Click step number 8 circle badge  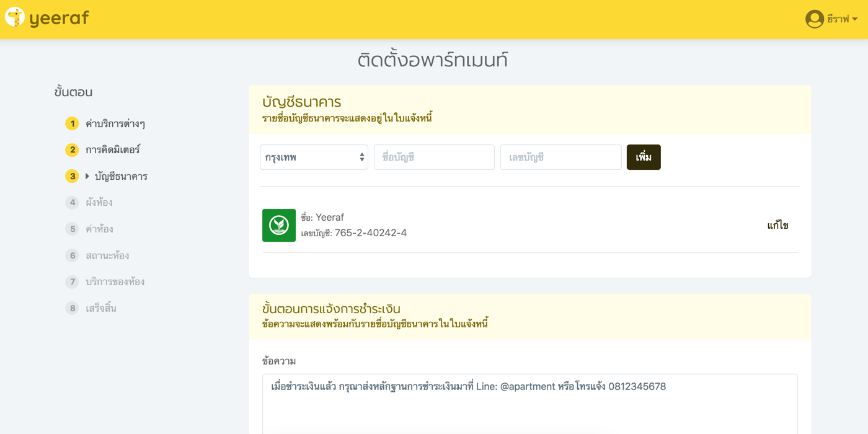[72, 308]
